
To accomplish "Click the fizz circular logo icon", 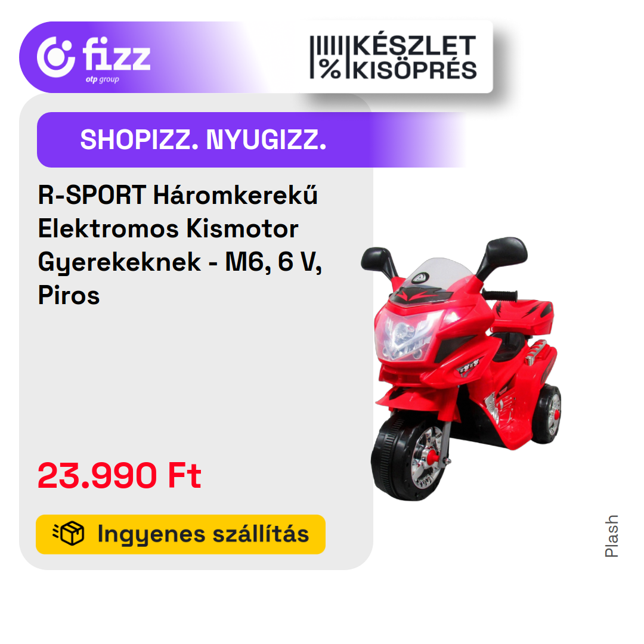I will click(56, 57).
